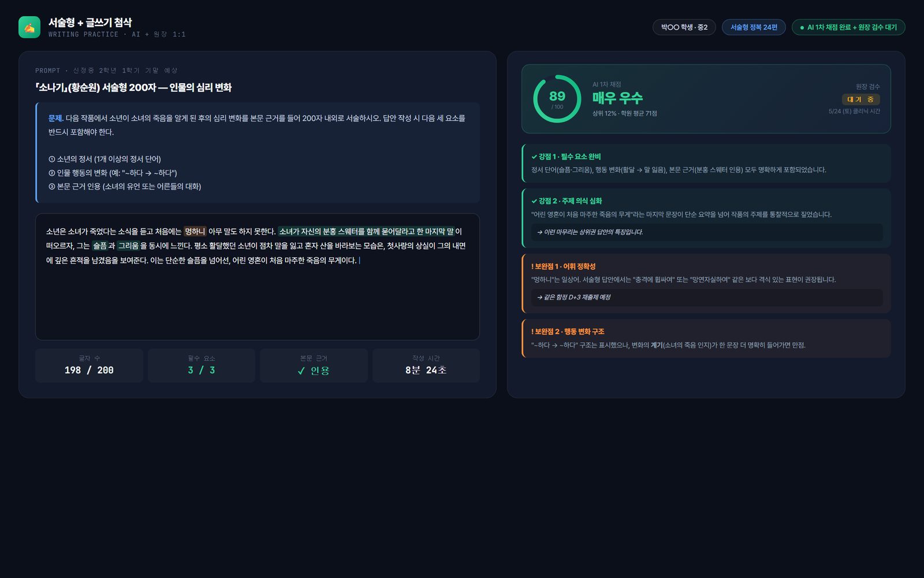Click the 필수 요소 3 / 3 counter
924x578 pixels.
point(202,365)
